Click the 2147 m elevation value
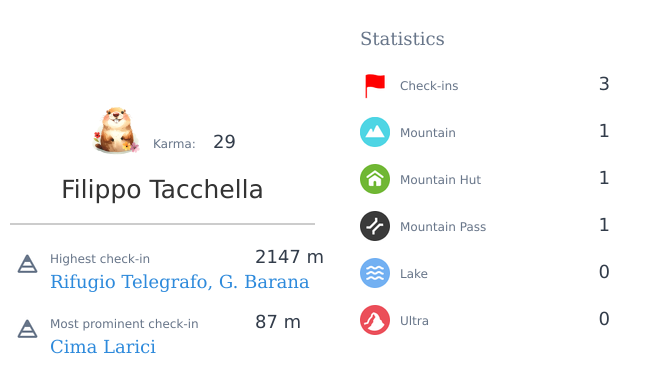 tap(289, 257)
